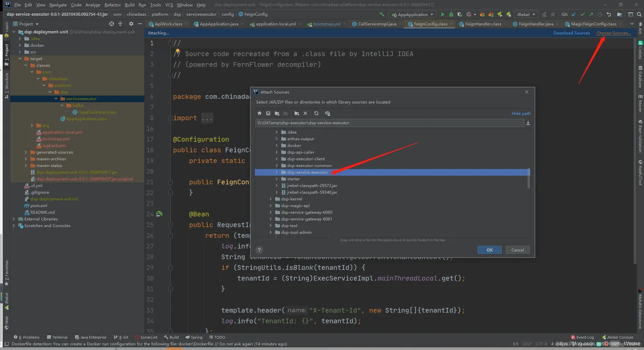Click help question mark button in dialog
The height and width of the screenshot is (350, 644).
point(259,250)
